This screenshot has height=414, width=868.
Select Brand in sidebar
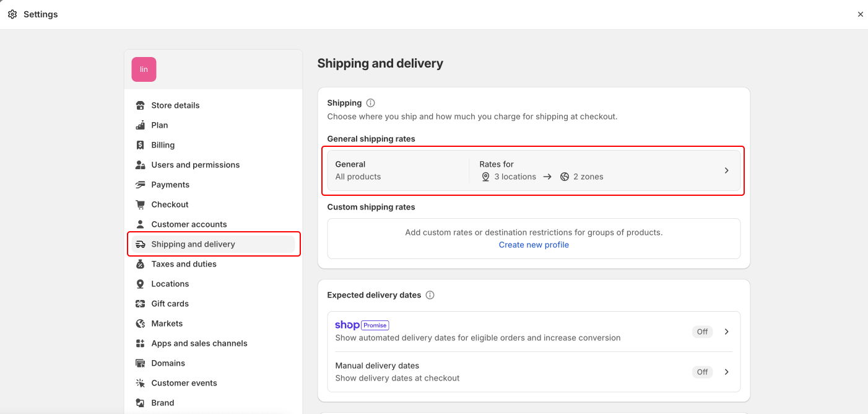pyautogui.click(x=213, y=403)
